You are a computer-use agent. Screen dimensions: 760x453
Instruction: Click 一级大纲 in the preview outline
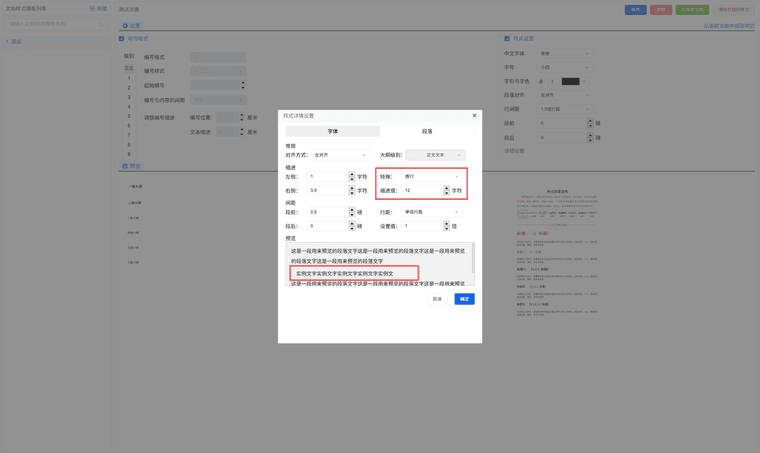point(135,187)
